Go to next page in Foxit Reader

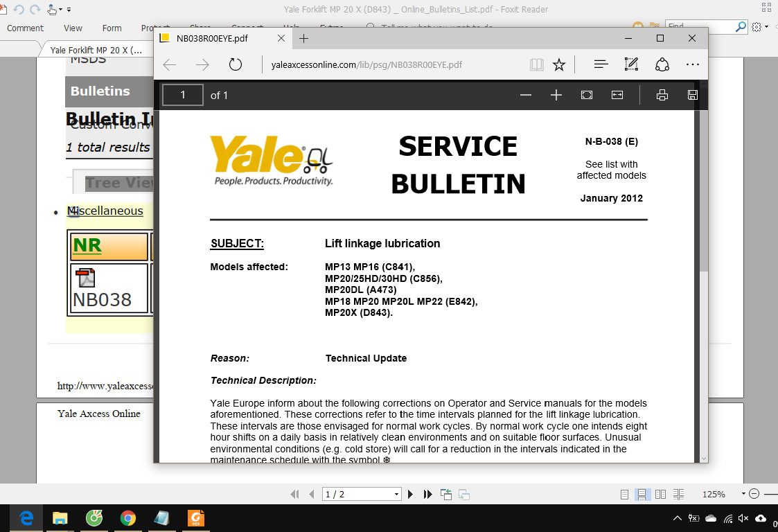[x=410, y=494]
